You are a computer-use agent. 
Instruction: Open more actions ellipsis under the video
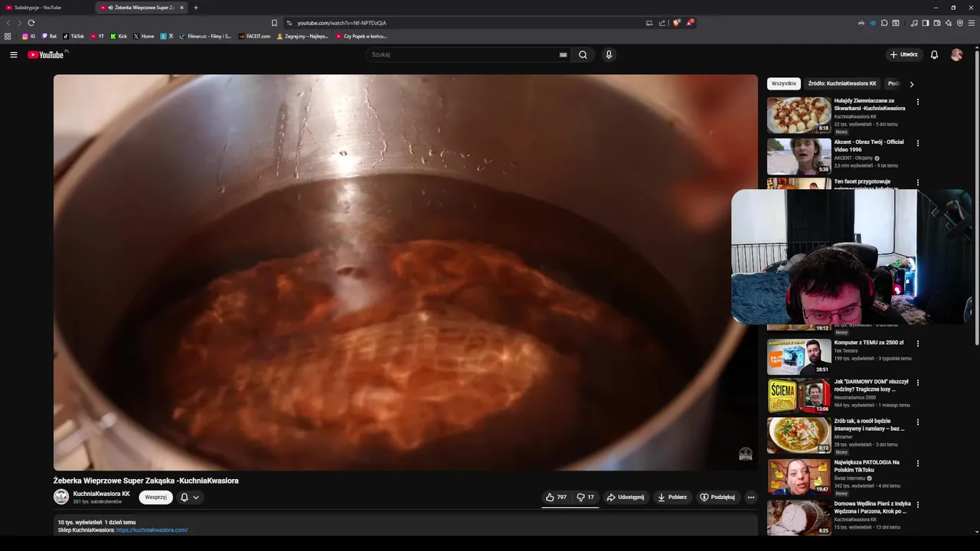750,497
